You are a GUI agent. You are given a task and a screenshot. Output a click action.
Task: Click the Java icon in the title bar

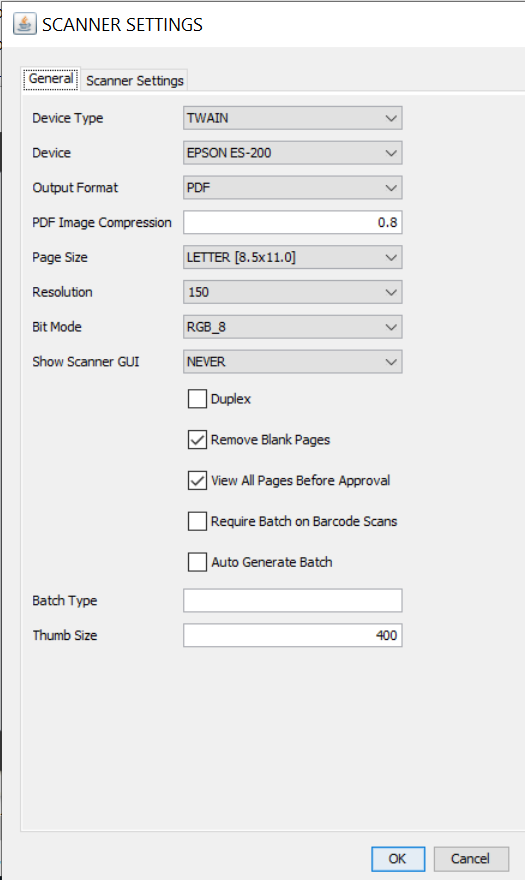(x=24, y=24)
